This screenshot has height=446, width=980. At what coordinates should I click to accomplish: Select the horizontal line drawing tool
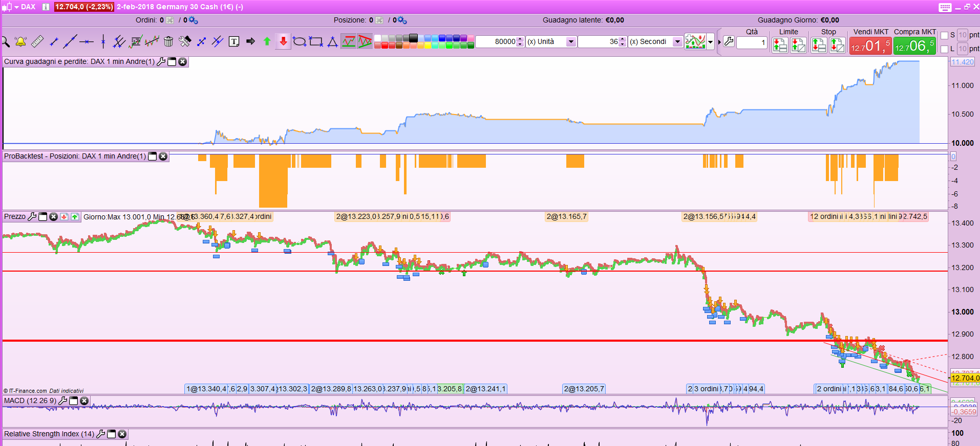click(x=87, y=42)
